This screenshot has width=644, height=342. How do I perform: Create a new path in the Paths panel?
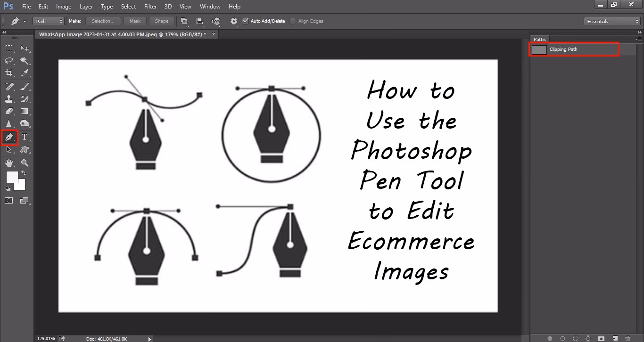(x=615, y=338)
